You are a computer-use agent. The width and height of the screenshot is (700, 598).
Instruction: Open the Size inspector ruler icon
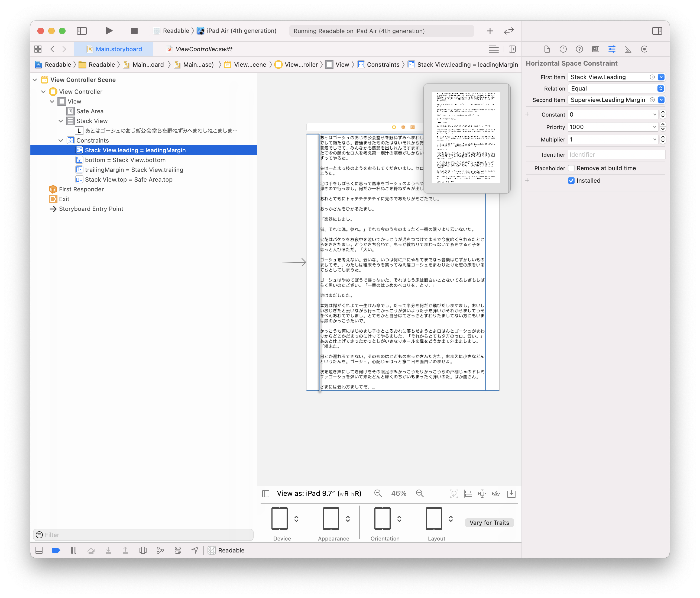628,49
